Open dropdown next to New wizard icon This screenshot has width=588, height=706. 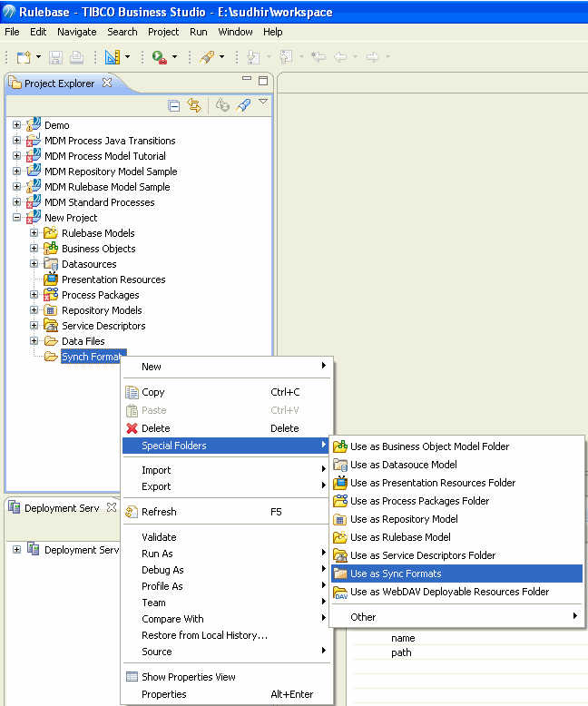(x=38, y=57)
